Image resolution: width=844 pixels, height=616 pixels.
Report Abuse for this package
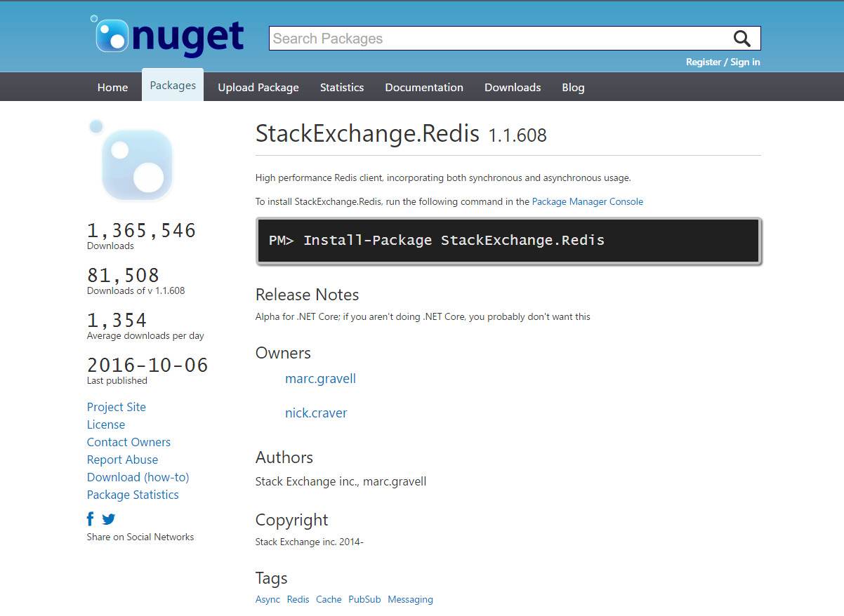click(122, 460)
